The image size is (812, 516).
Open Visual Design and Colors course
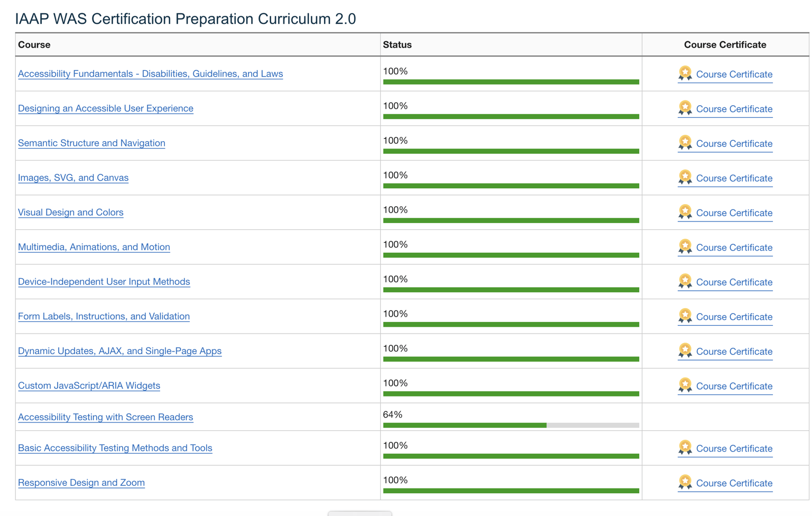(70, 212)
